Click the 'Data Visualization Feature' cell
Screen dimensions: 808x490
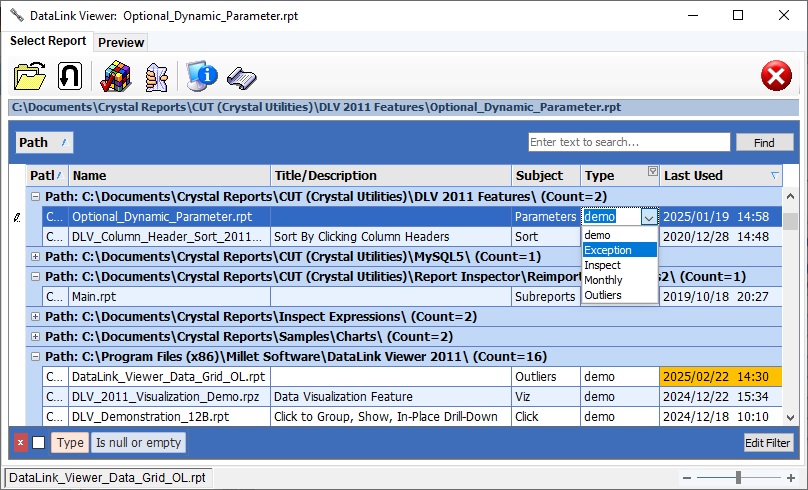tap(391, 397)
